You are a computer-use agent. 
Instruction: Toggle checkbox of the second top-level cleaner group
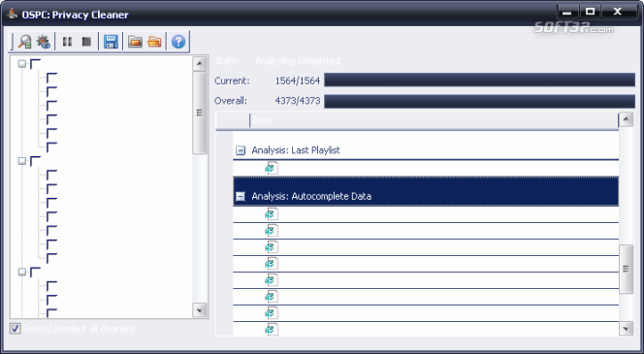pos(35,161)
